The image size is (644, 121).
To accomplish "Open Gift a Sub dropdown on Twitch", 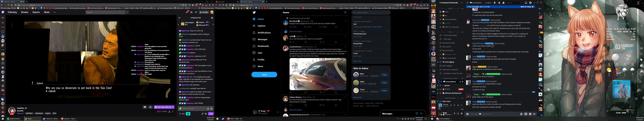I will tap(164, 107).
